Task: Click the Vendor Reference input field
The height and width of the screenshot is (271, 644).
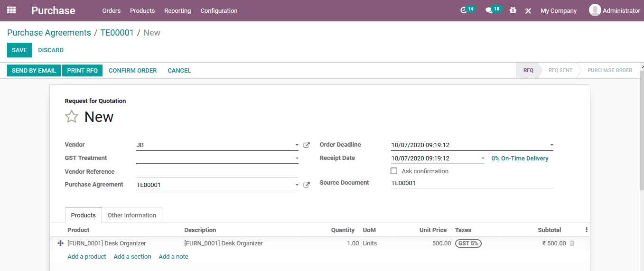Action: tap(217, 172)
